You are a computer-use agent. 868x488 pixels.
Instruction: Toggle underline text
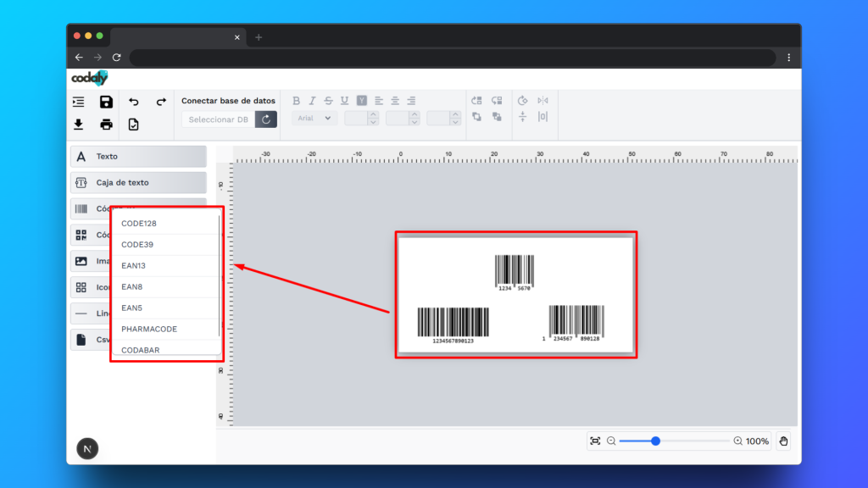click(344, 101)
